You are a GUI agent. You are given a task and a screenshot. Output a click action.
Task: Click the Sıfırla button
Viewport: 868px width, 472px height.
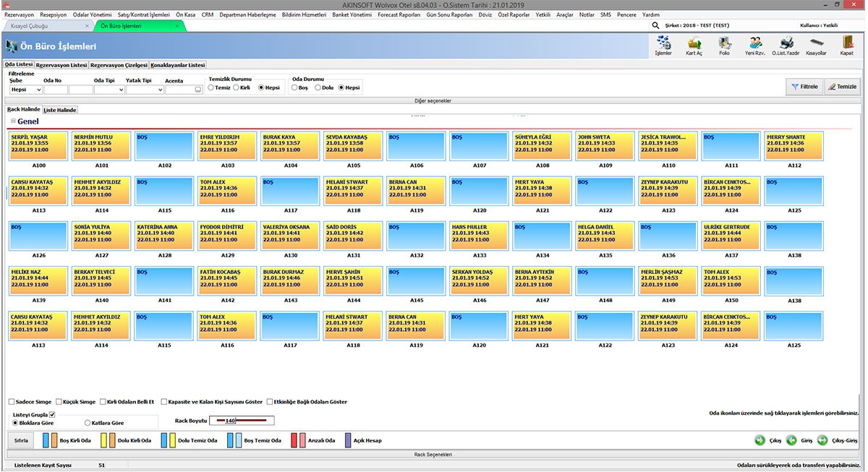22,440
